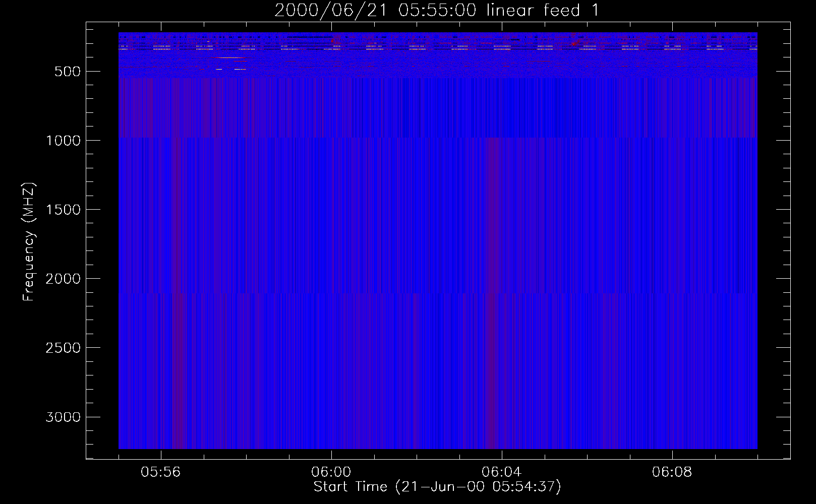Click the 06:08 time tick label
This screenshot has height=504, width=816.
pyautogui.click(x=672, y=472)
